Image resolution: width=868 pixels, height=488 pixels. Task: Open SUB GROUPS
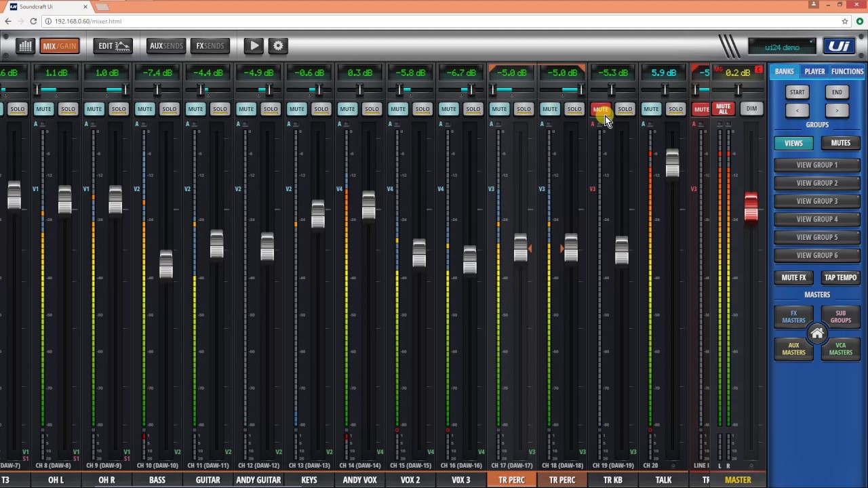pos(840,317)
